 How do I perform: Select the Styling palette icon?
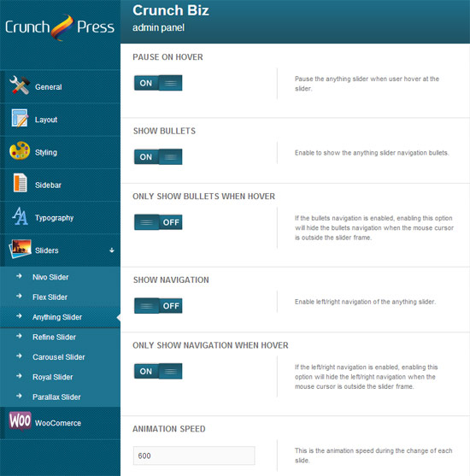pyautogui.click(x=20, y=150)
